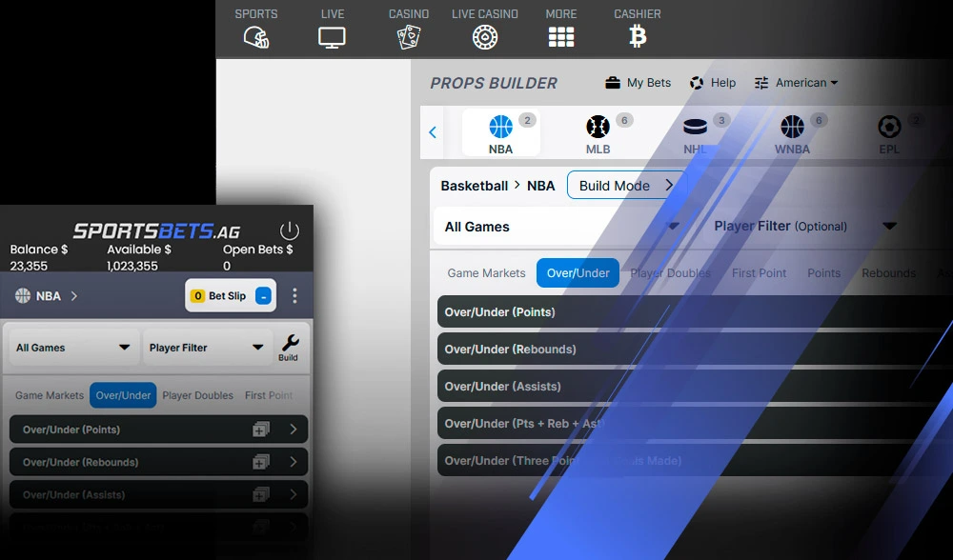
Task: Select the NHL league tab
Action: [x=696, y=133]
